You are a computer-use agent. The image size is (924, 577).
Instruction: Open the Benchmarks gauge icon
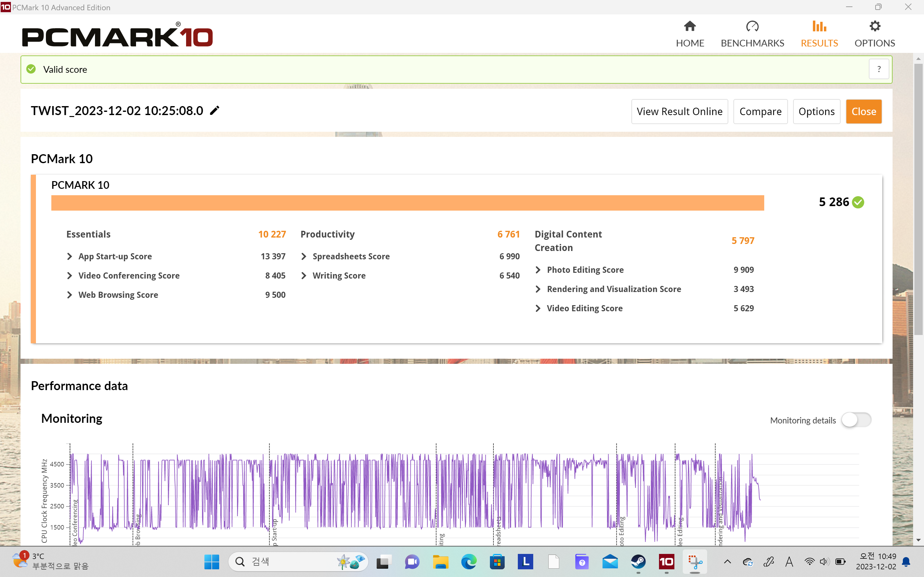(x=752, y=27)
